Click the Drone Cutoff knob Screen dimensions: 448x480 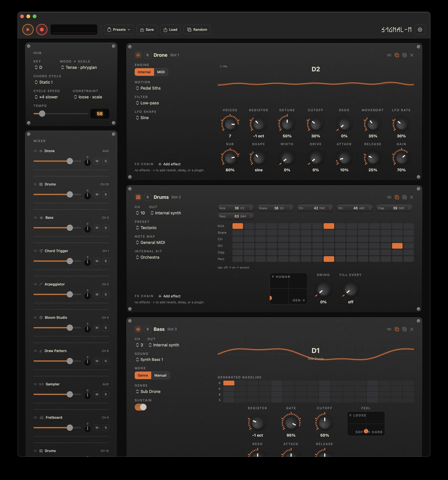tap(316, 124)
